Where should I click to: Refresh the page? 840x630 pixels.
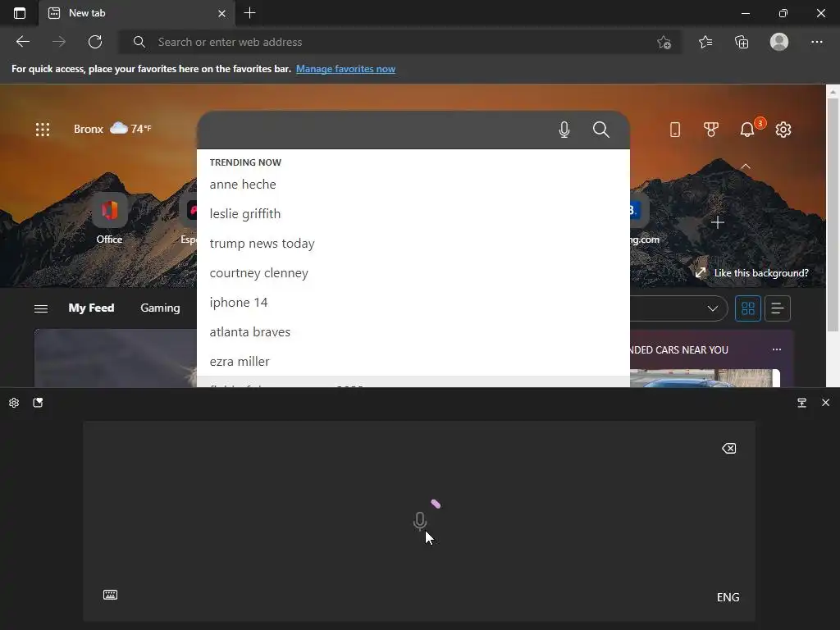coord(95,42)
